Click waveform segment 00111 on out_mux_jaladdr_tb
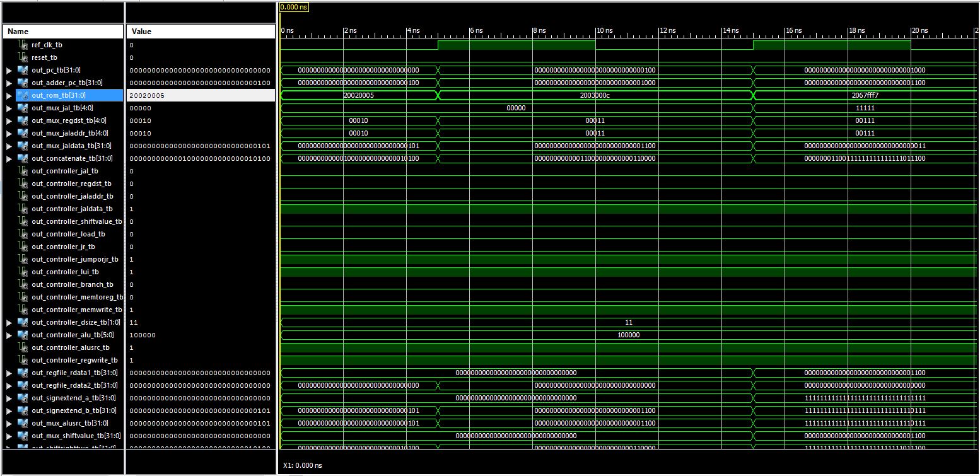 click(x=865, y=133)
